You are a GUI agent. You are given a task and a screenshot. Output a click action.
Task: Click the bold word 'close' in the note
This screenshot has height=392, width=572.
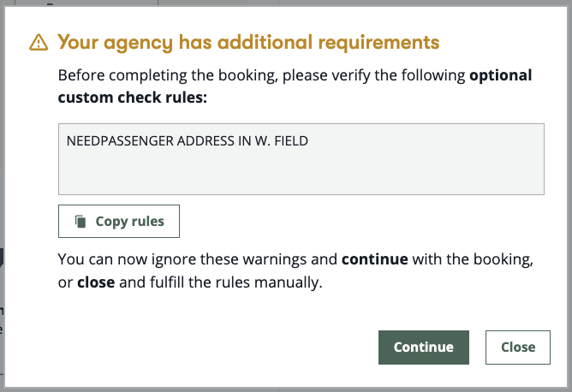point(95,282)
